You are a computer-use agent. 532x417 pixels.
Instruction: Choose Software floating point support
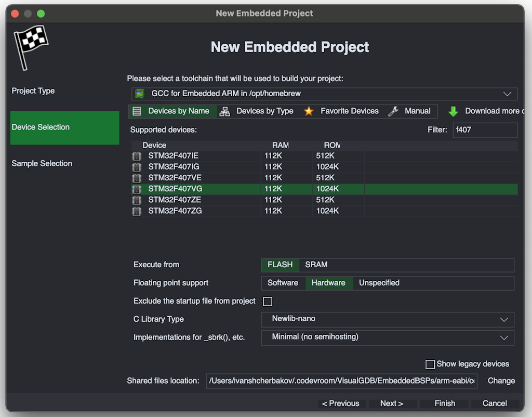pos(283,283)
